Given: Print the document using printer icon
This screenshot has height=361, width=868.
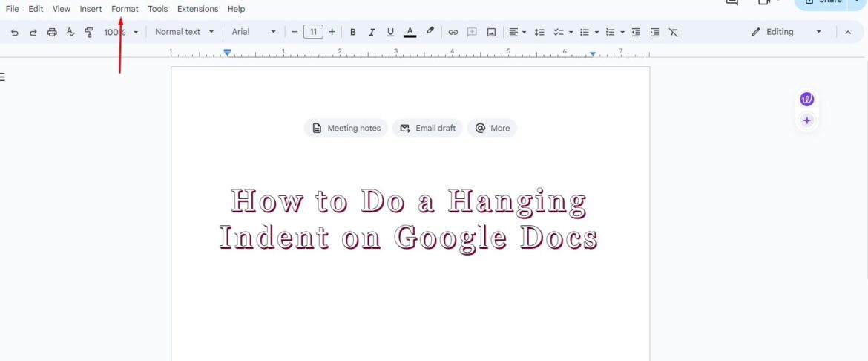Looking at the screenshot, I should pyautogui.click(x=52, y=32).
